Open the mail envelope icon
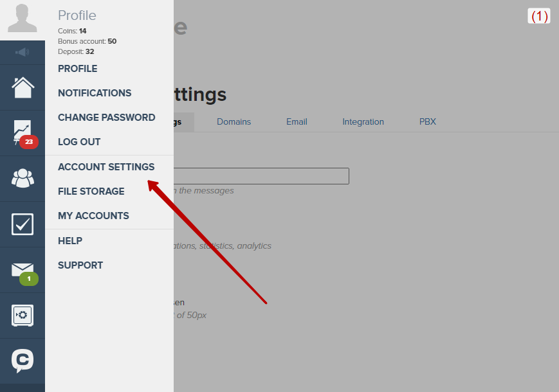The height and width of the screenshot is (392, 559). pyautogui.click(x=24, y=274)
